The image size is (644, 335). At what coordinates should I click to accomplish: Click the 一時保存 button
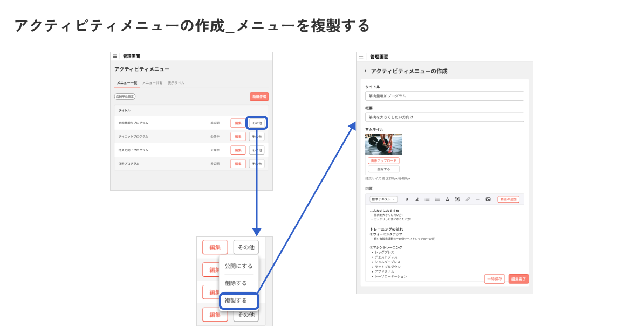click(x=495, y=279)
